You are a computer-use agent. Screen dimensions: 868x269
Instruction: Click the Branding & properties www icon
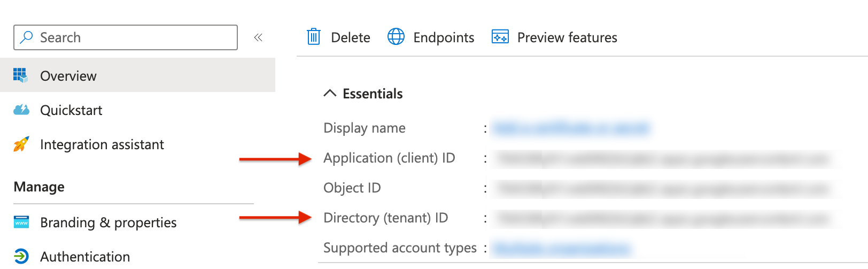[x=21, y=222]
